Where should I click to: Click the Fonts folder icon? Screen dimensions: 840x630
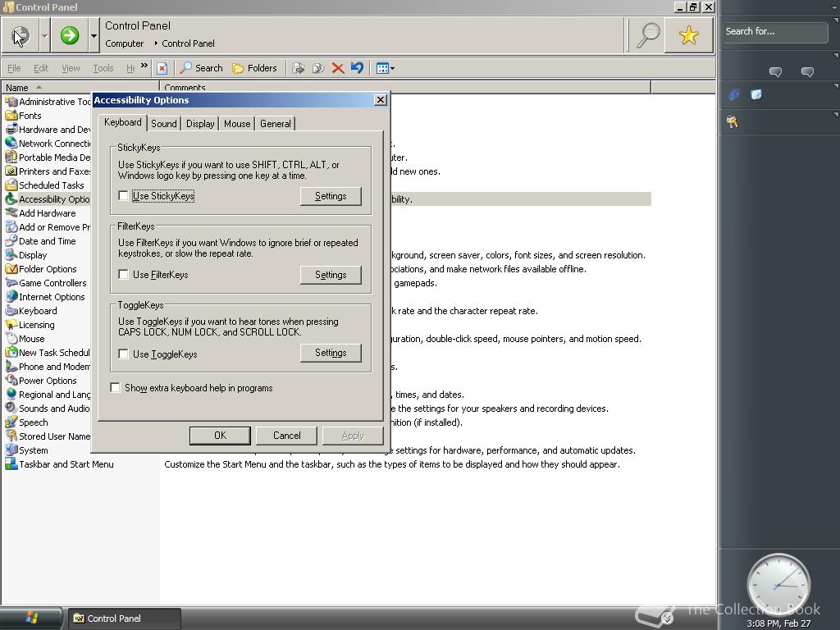[11, 115]
